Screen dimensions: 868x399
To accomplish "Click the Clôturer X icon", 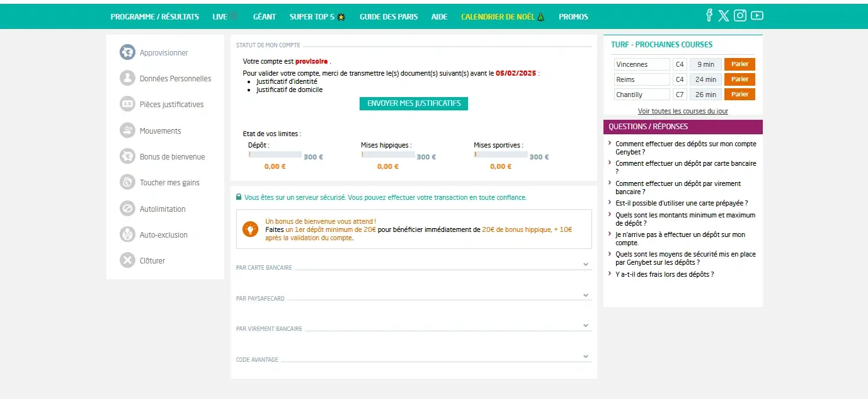I will (x=128, y=260).
